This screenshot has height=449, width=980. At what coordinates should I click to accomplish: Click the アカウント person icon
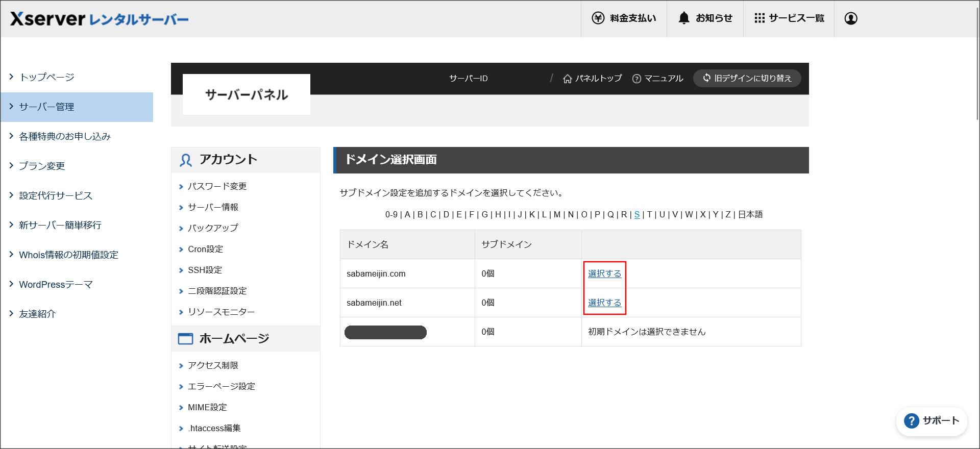[185, 160]
